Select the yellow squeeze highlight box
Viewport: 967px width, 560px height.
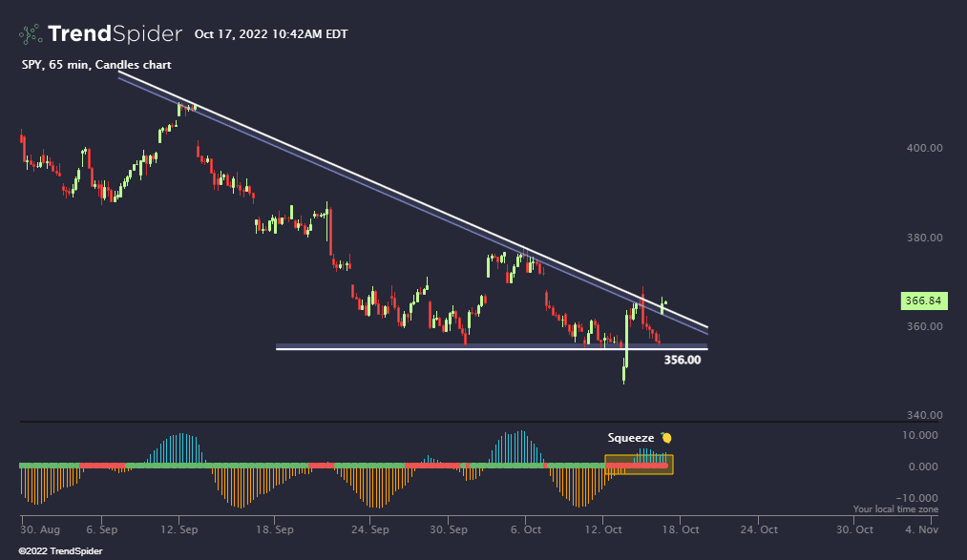click(x=639, y=465)
